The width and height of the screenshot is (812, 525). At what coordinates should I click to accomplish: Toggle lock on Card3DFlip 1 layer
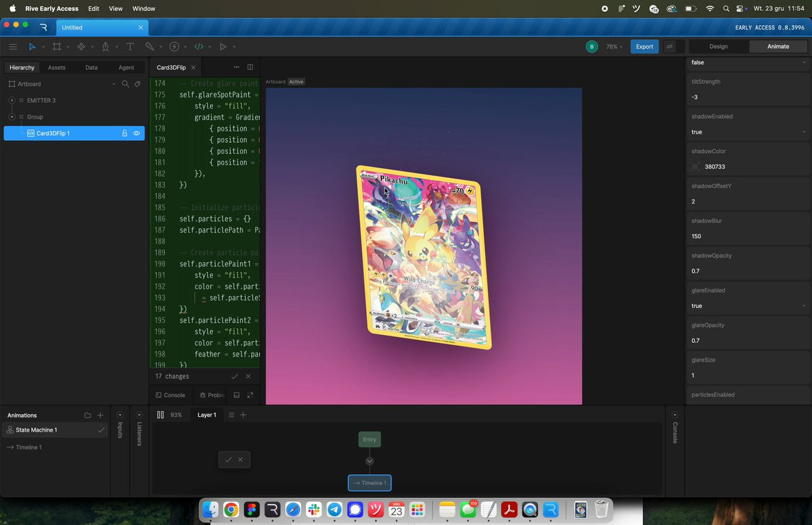click(x=125, y=133)
